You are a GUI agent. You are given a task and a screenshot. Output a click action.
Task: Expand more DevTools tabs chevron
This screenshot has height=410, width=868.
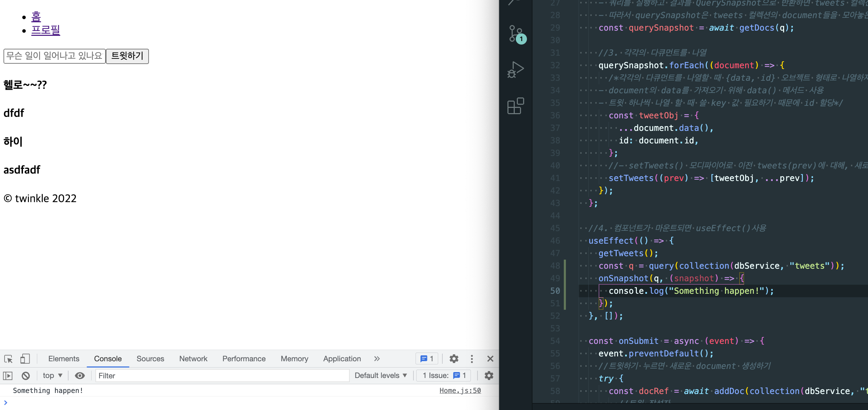377,359
